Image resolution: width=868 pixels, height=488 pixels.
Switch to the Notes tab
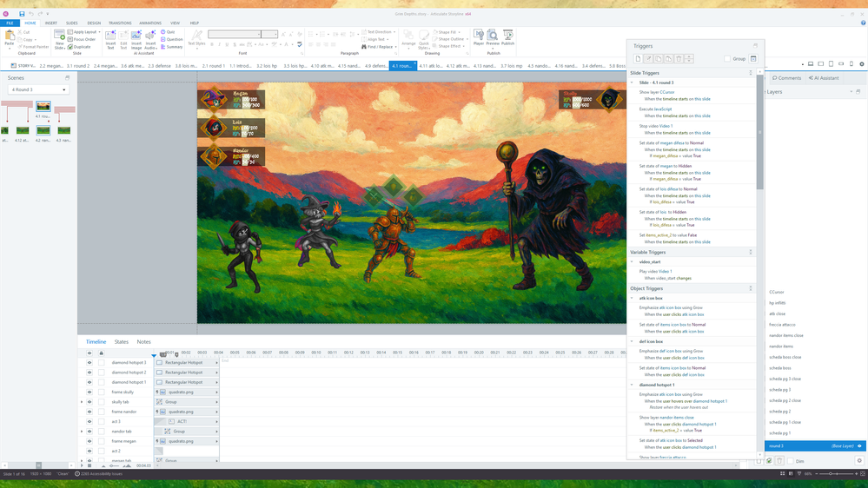tap(144, 342)
